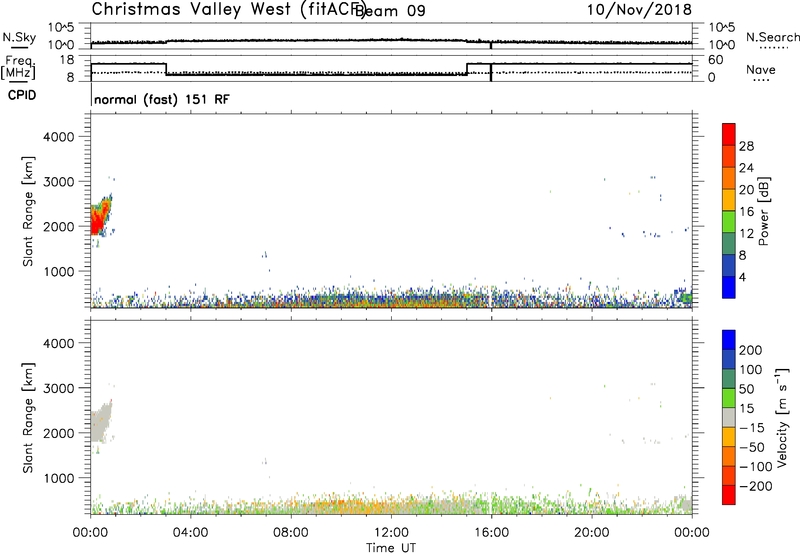Click the 'Christmas Valley West (fitACF)' title
800x554 pixels.
pyautogui.click(x=228, y=9)
